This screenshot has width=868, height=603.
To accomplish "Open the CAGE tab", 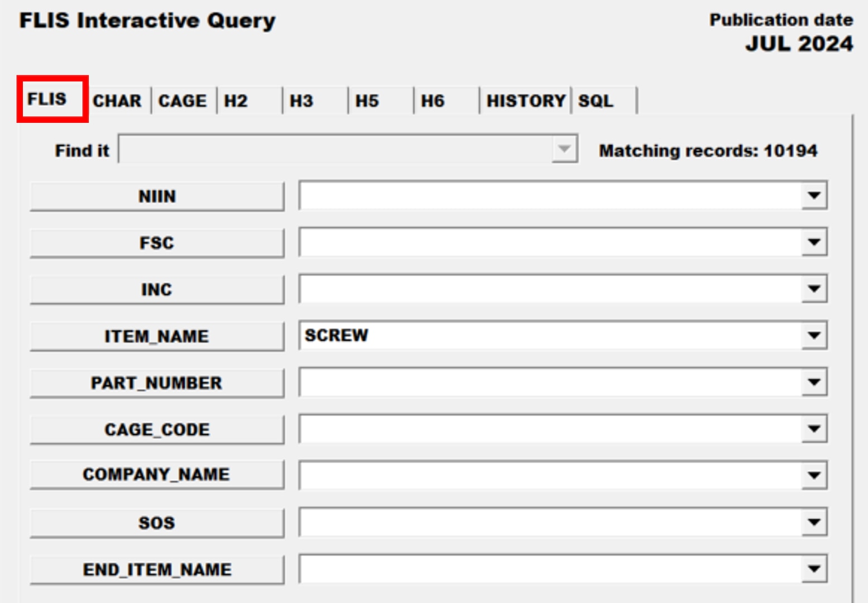I will pos(183,100).
